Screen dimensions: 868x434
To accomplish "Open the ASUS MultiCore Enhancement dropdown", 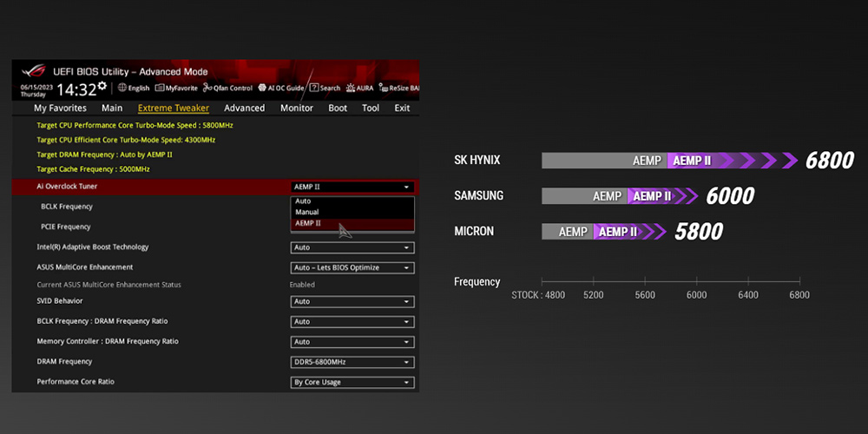I will click(x=352, y=268).
